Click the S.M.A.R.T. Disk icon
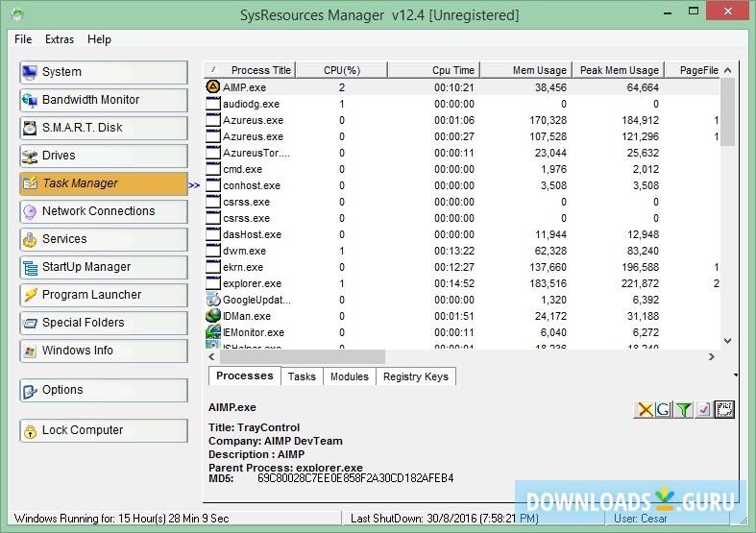756x533 pixels. point(30,128)
